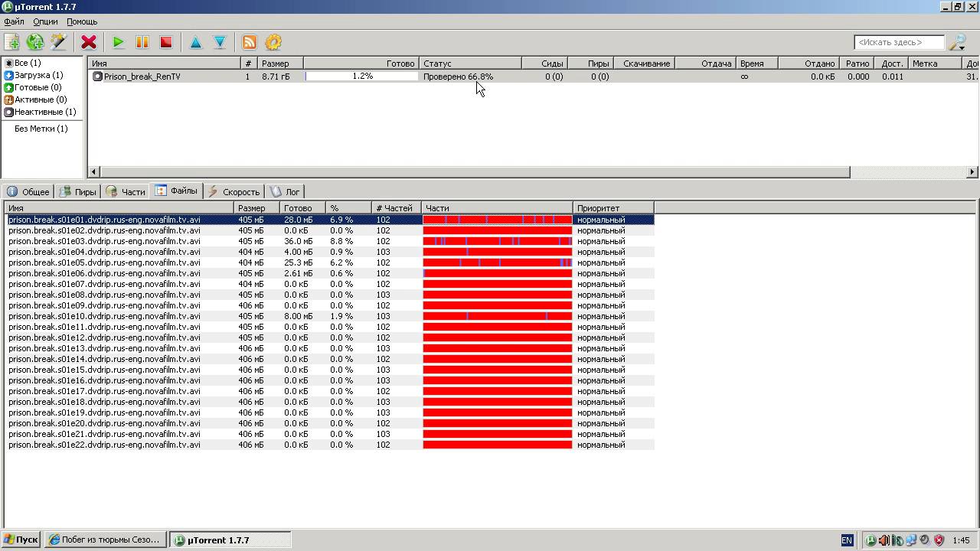Screen dimensions: 980x551
Task: Sort torrents by the 'Пиры' column header
Action: click(x=590, y=64)
